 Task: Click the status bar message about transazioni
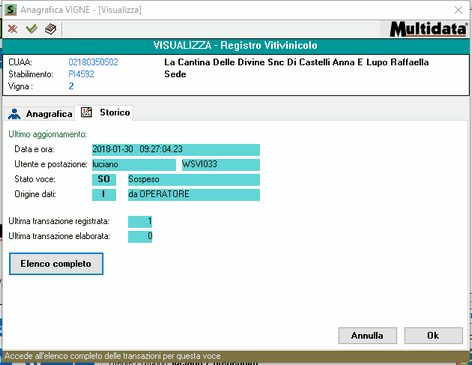(x=112, y=356)
